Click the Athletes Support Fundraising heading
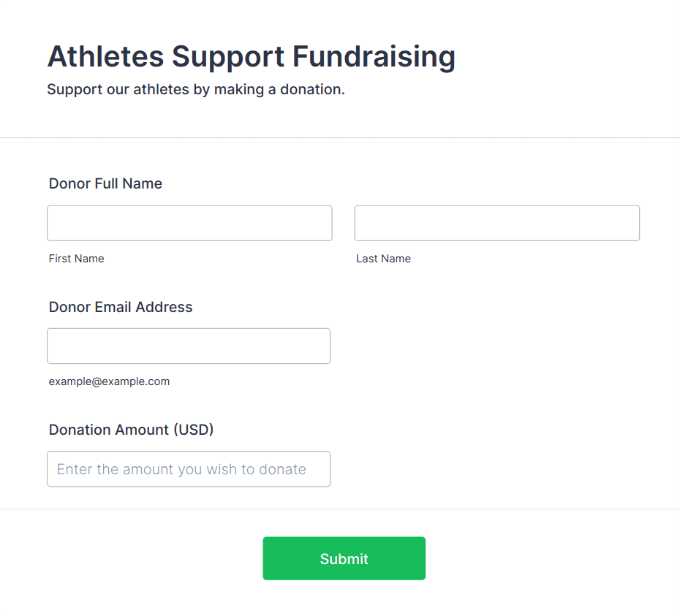 [251, 56]
